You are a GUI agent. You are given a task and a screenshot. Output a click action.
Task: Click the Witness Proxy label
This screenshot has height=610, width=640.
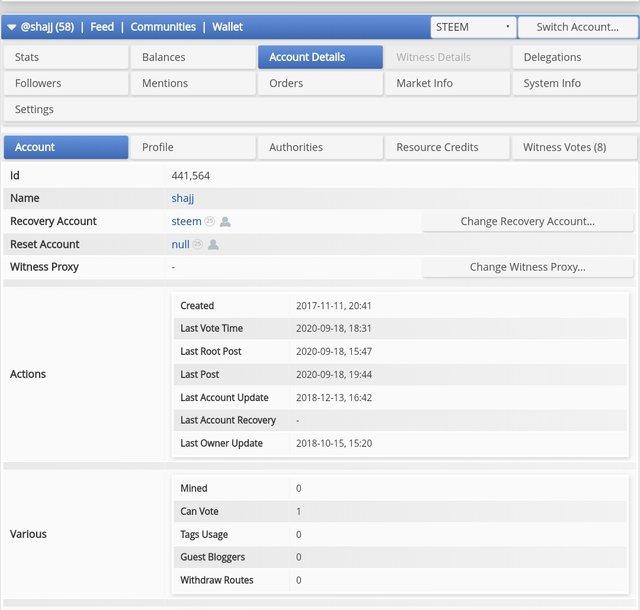pyautogui.click(x=44, y=267)
